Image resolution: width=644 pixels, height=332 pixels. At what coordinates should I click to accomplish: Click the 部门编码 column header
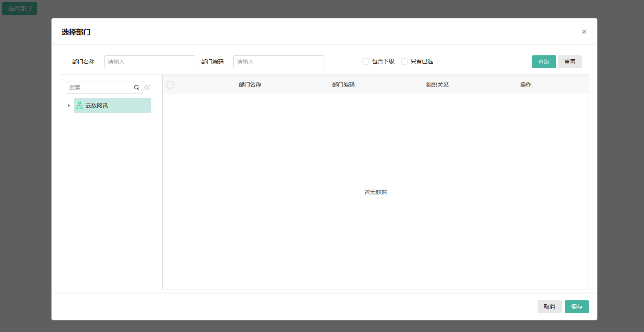(x=343, y=85)
